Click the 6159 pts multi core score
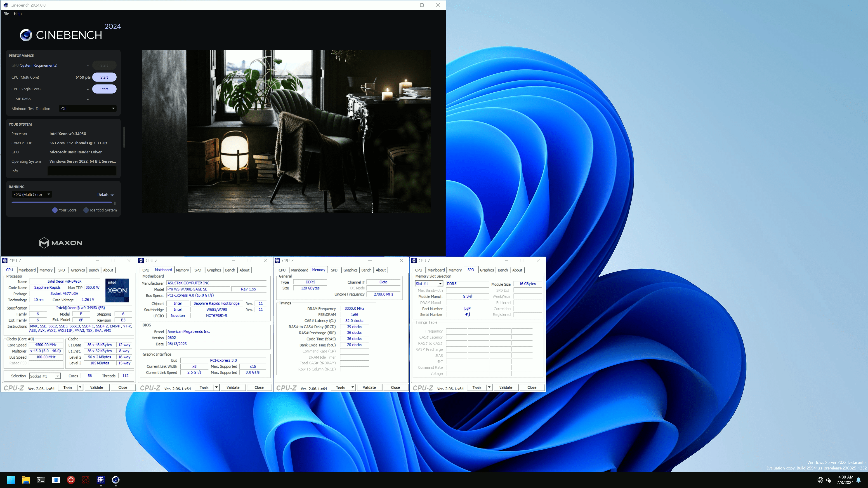 83,77
